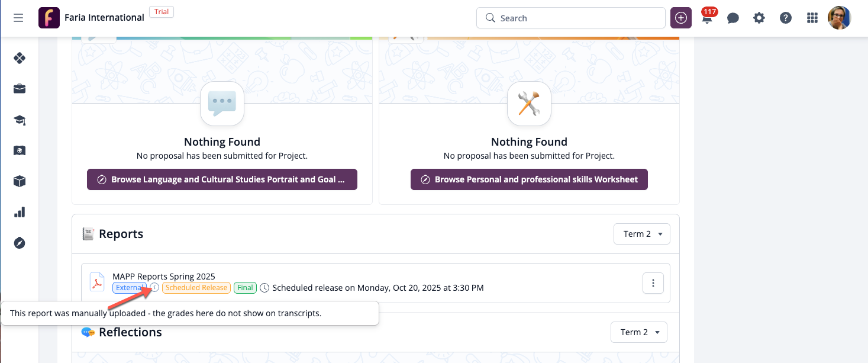The height and width of the screenshot is (363, 868).
Task: Open the compass sidebar icon
Action: click(20, 243)
